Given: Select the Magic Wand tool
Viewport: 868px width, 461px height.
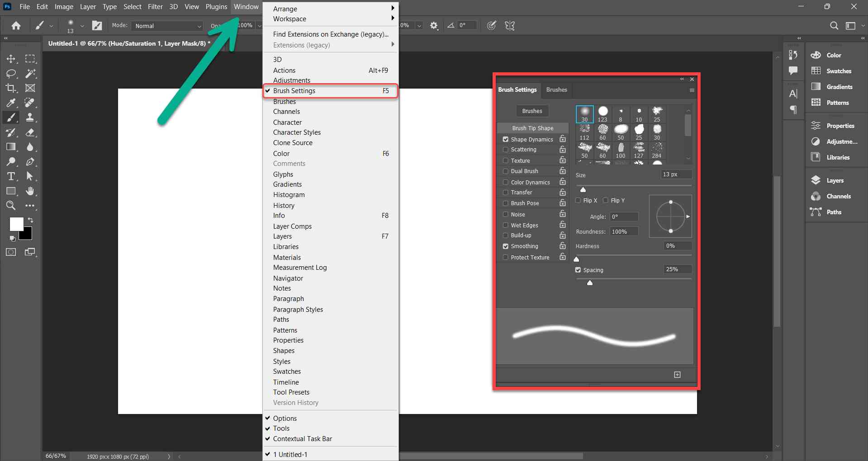Looking at the screenshot, I should [x=30, y=73].
